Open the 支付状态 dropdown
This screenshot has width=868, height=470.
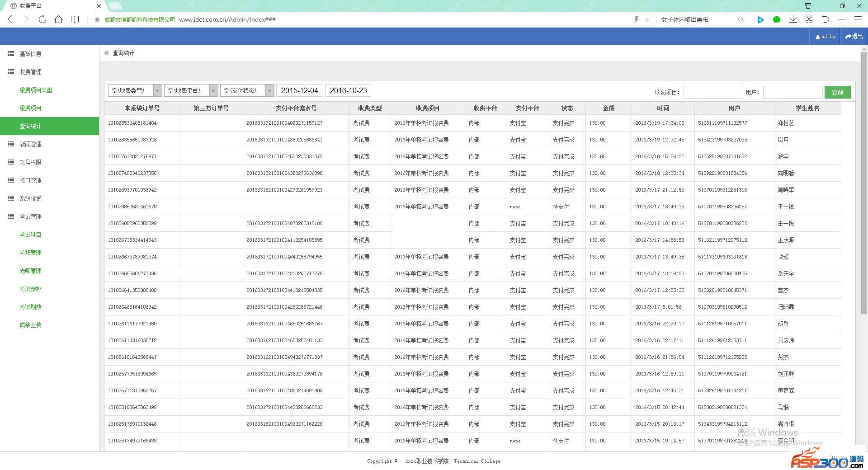point(247,90)
